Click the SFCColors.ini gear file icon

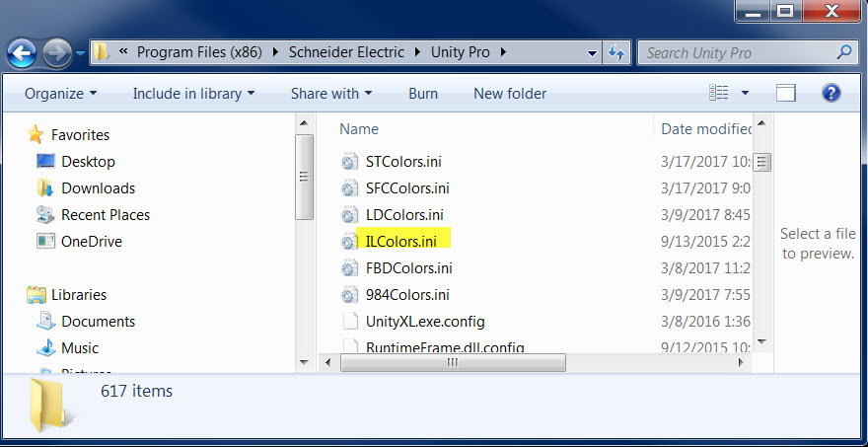point(349,188)
